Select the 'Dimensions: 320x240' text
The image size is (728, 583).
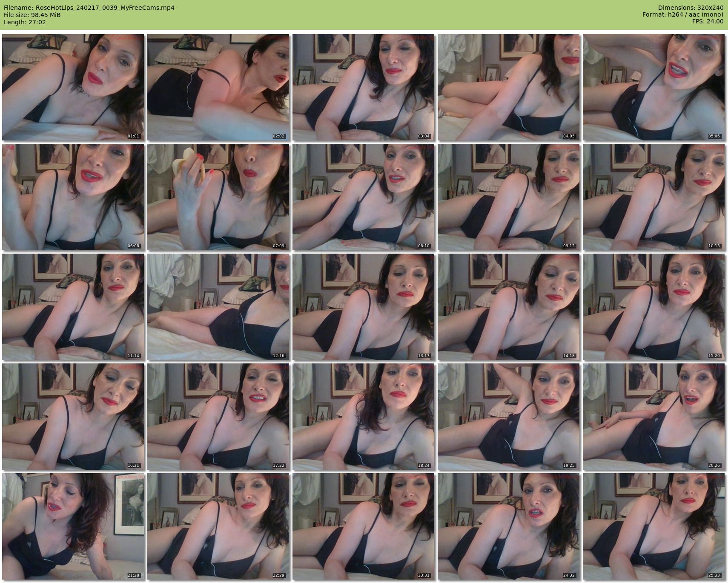[691, 8]
